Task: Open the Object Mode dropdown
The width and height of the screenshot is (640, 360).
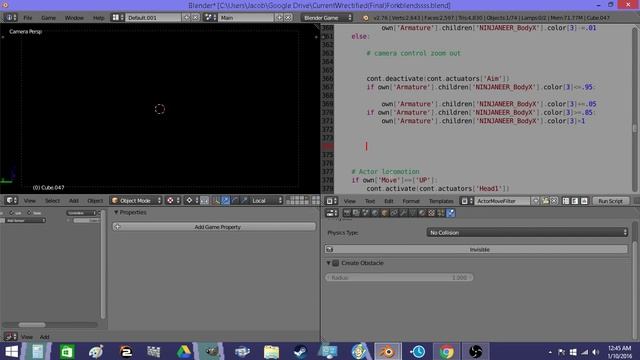Action: point(136,200)
